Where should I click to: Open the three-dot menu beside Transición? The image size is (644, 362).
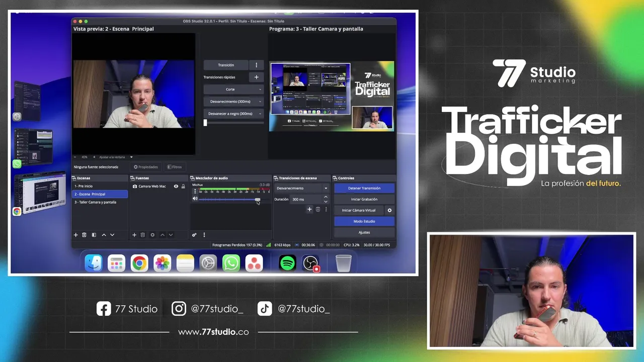256,65
